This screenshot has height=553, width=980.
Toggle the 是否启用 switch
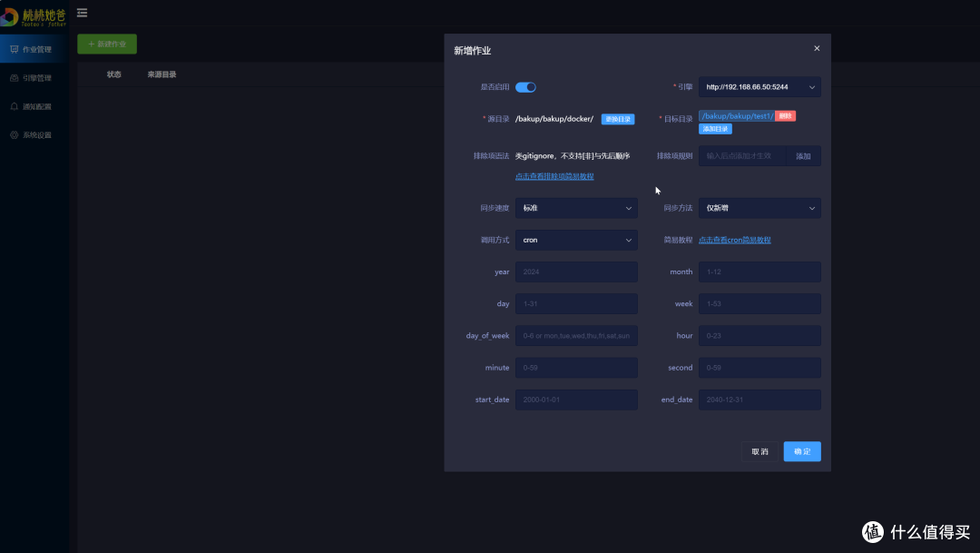[525, 87]
